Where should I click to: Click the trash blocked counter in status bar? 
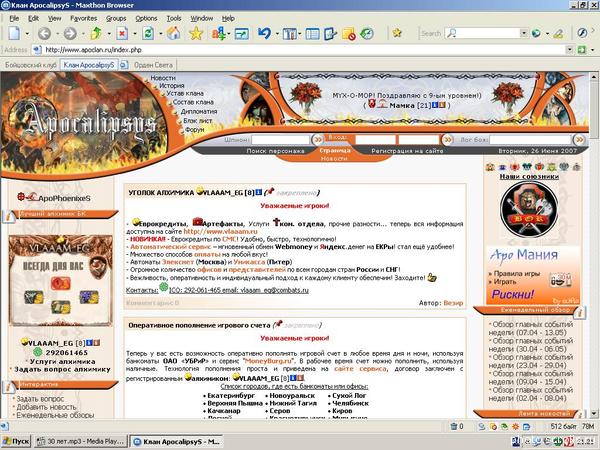click(457, 426)
